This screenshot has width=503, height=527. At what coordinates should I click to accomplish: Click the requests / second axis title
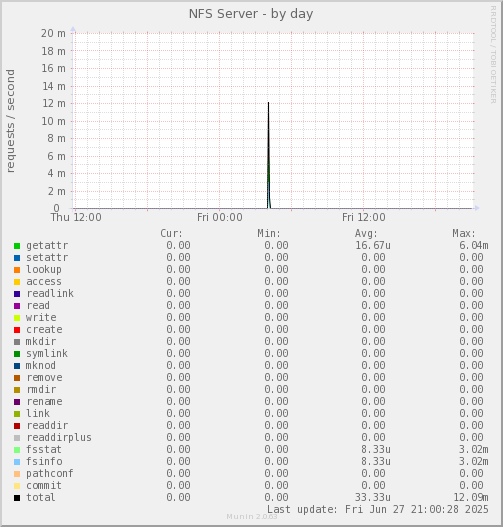10,121
